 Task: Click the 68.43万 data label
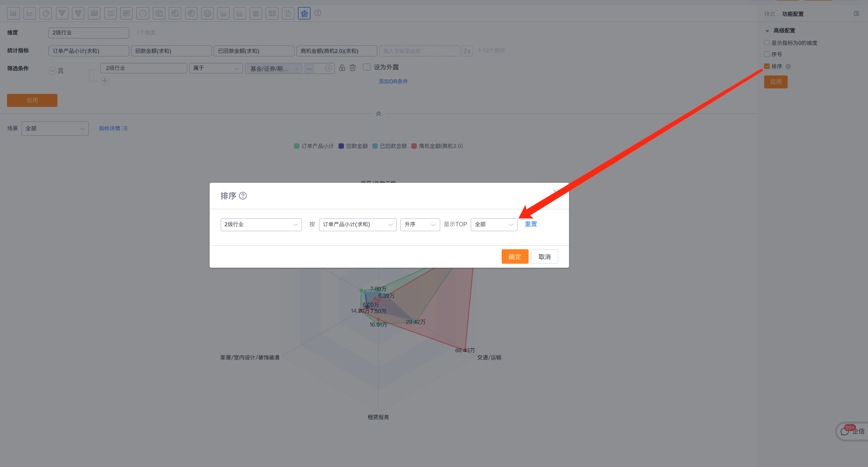coord(465,351)
